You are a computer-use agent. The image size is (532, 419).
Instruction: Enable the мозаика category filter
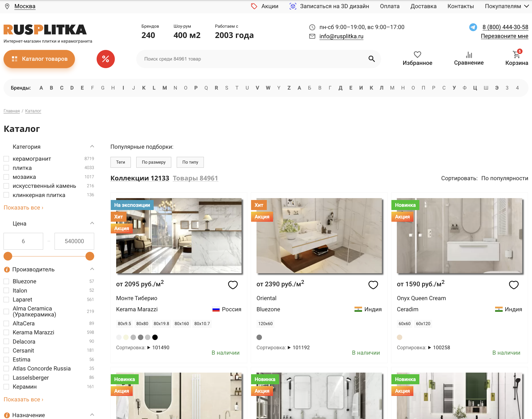click(7, 177)
